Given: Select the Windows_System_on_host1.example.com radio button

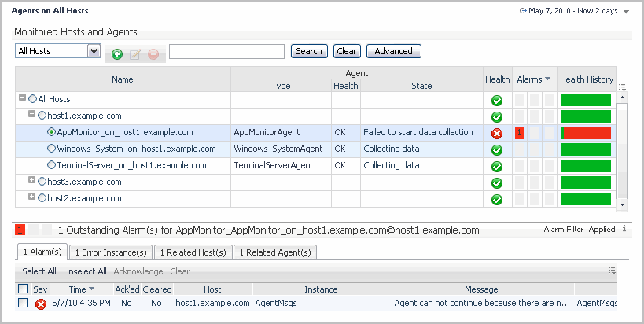Looking at the screenshot, I should 52,149.
